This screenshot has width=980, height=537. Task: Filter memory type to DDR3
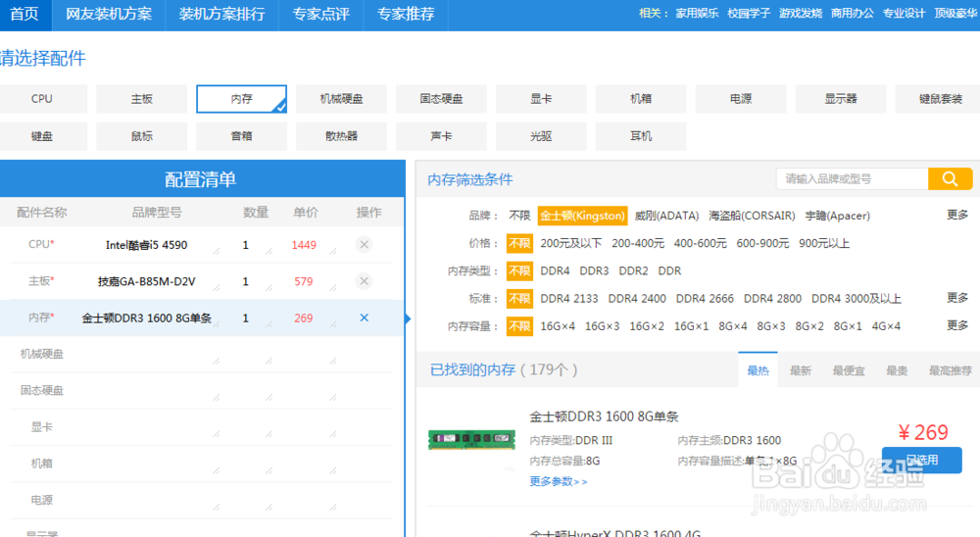pyautogui.click(x=594, y=270)
